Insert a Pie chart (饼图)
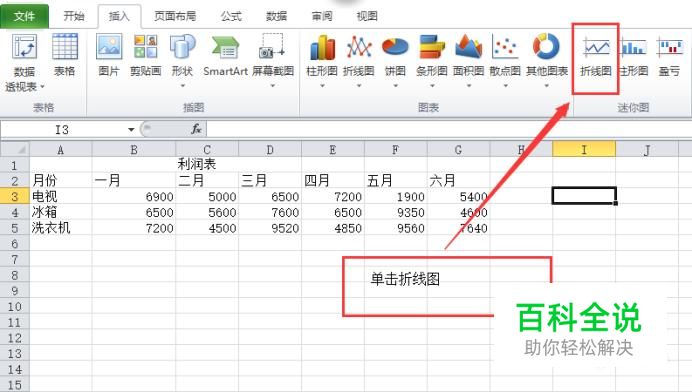The width and height of the screenshot is (692, 392). [x=395, y=60]
